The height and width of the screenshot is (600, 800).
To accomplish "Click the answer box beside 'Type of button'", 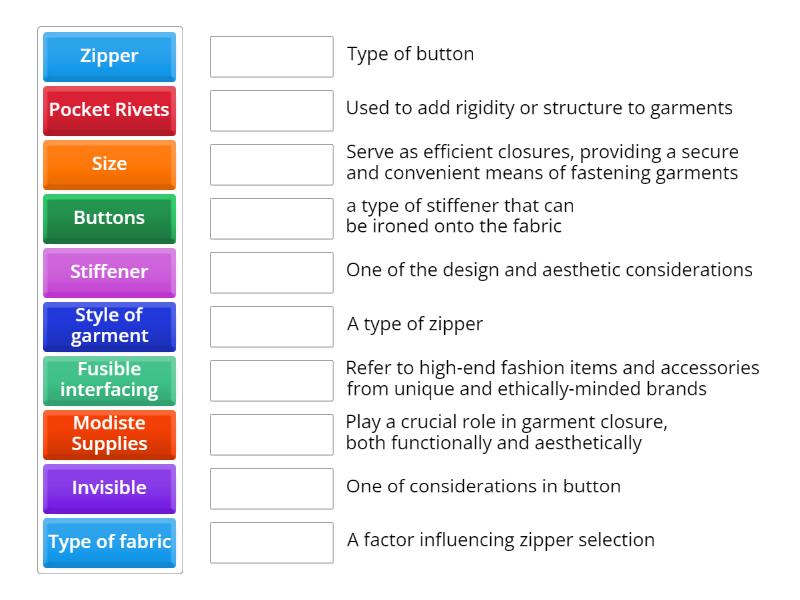I will point(271,57).
